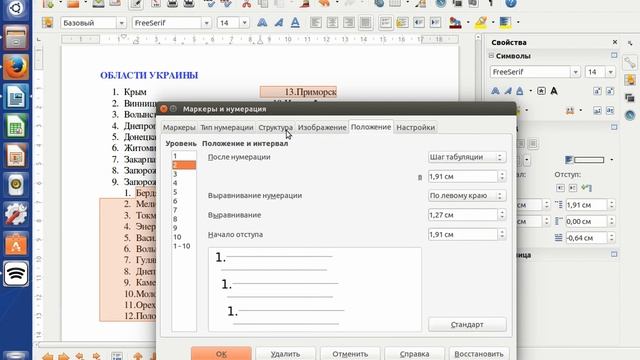The height and width of the screenshot is (360, 640).
Task: Click sidebar indent field showing -0,64 см
Action: (x=586, y=238)
